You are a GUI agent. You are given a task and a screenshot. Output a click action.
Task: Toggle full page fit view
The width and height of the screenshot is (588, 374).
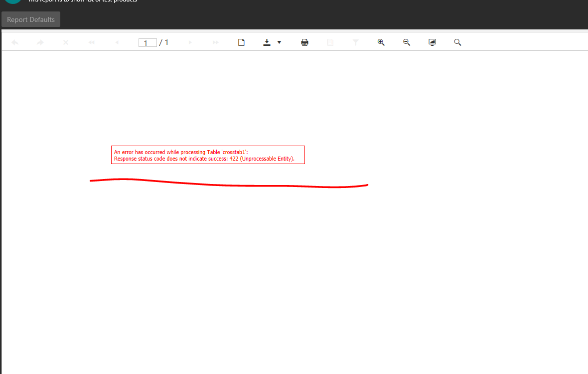[x=432, y=42]
